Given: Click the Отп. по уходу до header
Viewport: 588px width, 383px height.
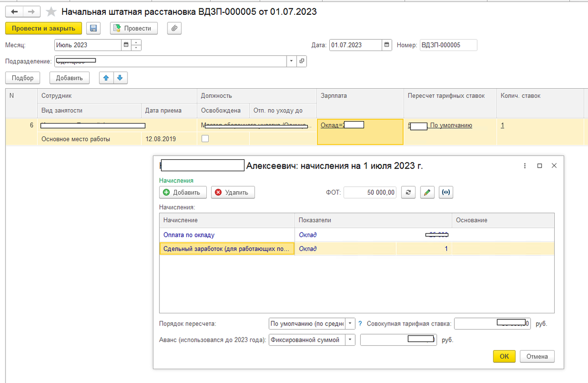Looking at the screenshot, I should pyautogui.click(x=283, y=110).
